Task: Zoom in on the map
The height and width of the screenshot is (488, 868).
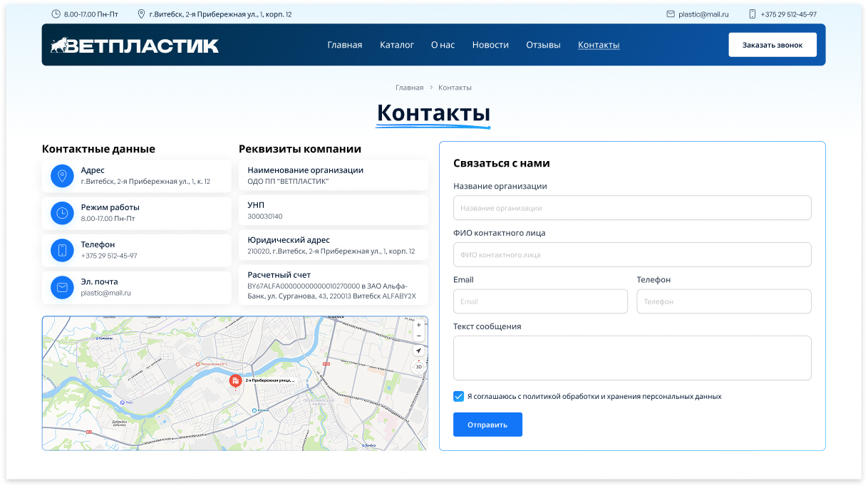Action: [418, 324]
